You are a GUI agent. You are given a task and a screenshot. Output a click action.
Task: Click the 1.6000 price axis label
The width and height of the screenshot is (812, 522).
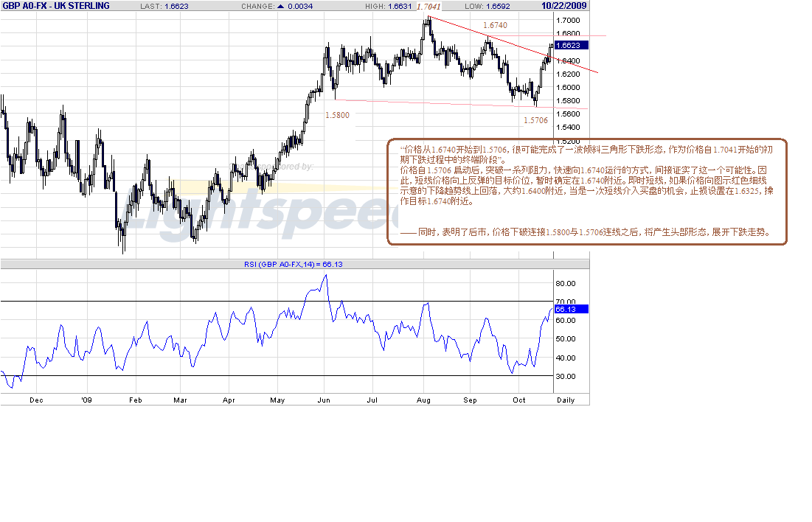pyautogui.click(x=568, y=88)
